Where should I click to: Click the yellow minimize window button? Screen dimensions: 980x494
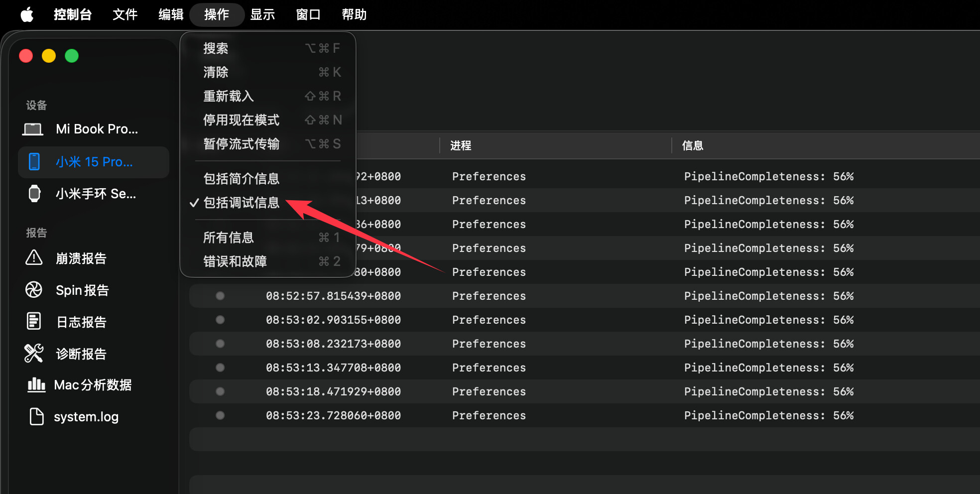(49, 56)
